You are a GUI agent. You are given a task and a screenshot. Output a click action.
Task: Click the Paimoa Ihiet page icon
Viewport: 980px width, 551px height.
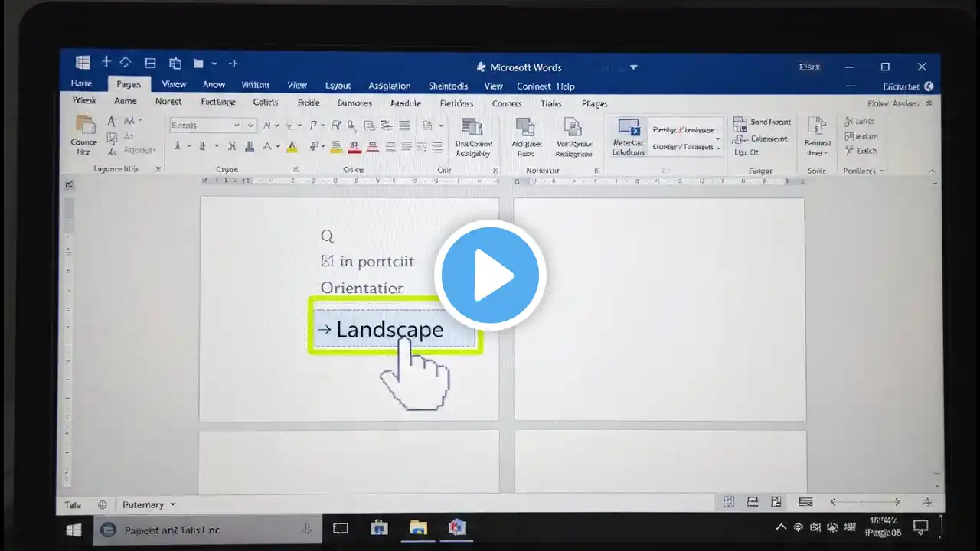click(817, 126)
